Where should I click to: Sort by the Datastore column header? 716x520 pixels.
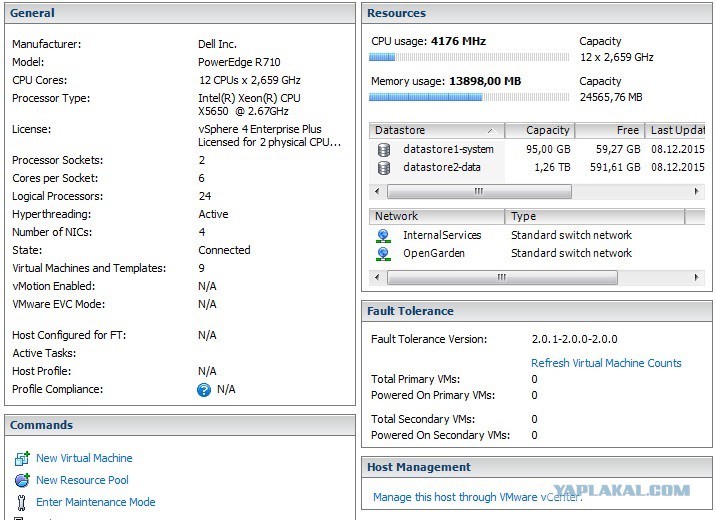437,130
